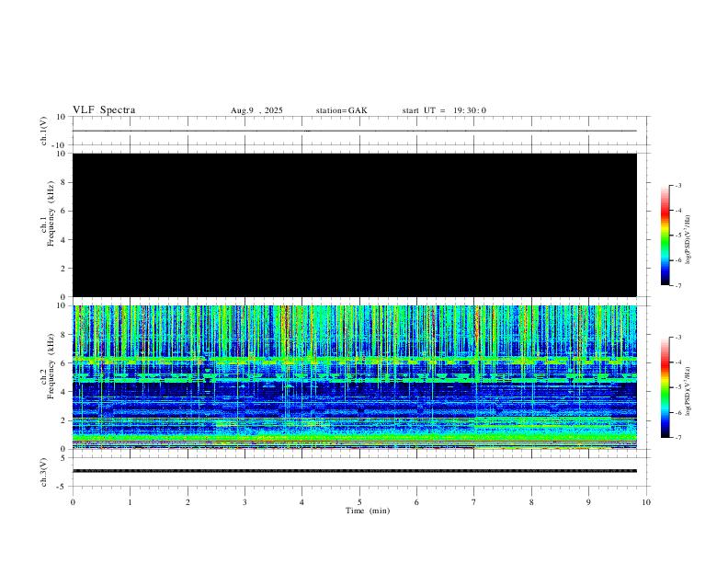
Task: Click the Time (min) axis label
Action: tap(367, 510)
